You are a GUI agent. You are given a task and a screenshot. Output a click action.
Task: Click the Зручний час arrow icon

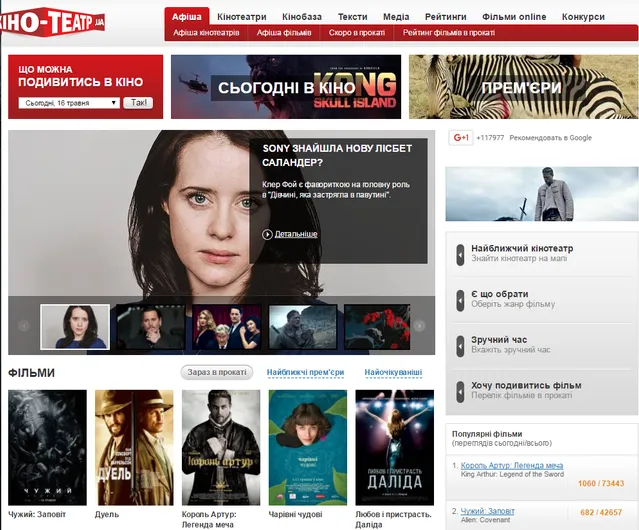460,344
